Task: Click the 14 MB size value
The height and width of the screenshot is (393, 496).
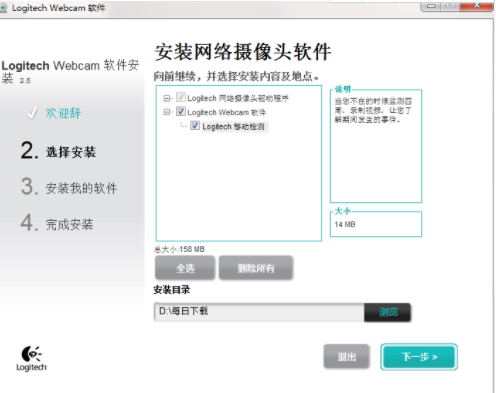Action: tap(345, 224)
